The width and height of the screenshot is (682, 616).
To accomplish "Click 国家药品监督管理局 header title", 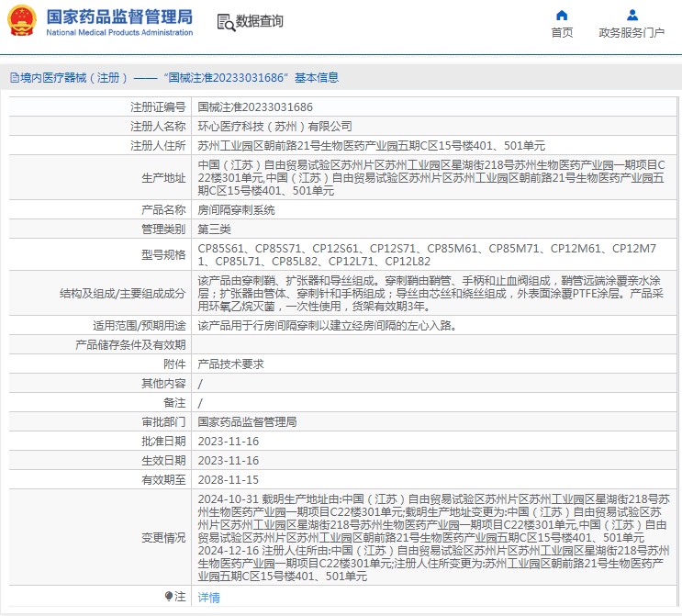I will pyautogui.click(x=119, y=17).
